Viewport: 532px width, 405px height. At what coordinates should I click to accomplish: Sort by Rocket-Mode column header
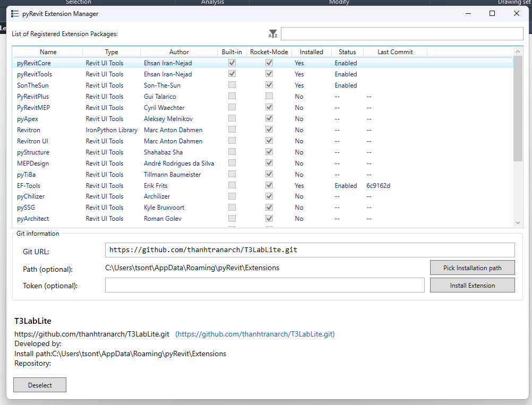pos(269,52)
